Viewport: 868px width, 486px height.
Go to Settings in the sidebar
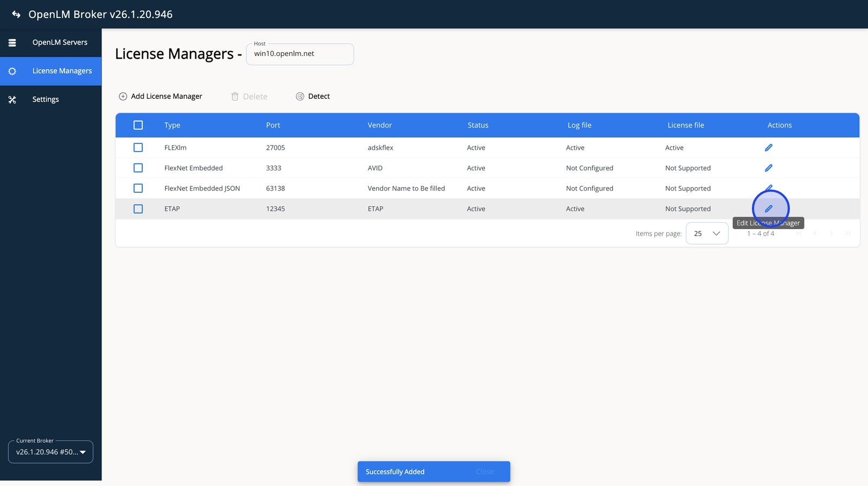point(46,100)
